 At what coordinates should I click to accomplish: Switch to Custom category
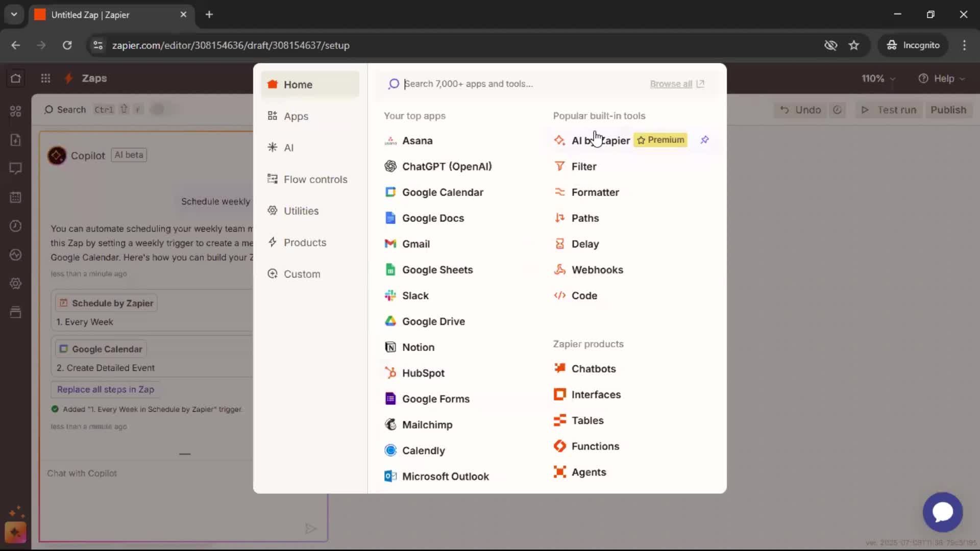(310, 274)
